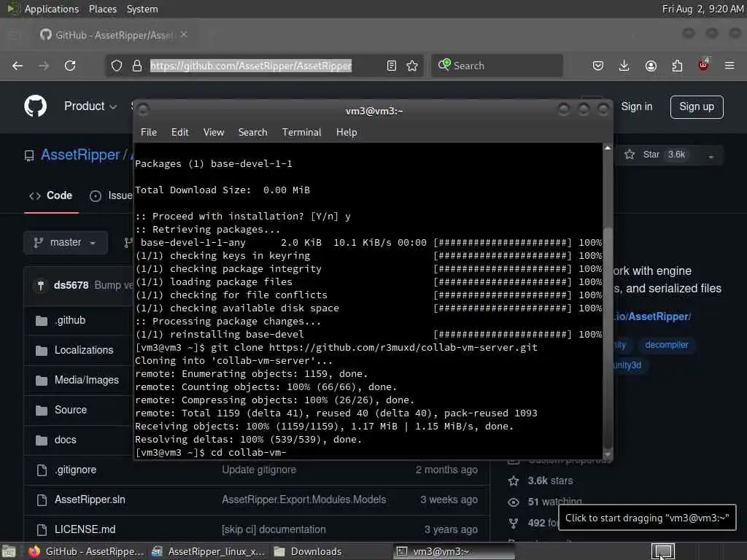Click the 3.6k stars link
Screen dimensions: 747x560
[550, 481]
